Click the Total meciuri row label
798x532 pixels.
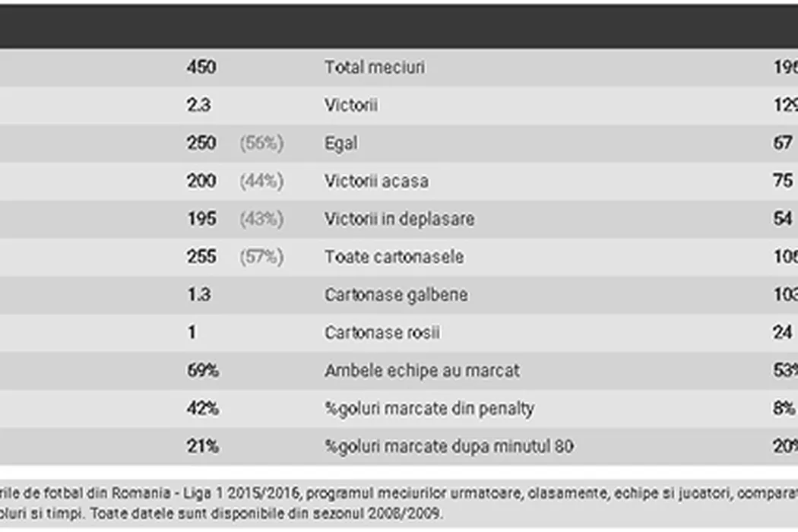click(x=375, y=67)
